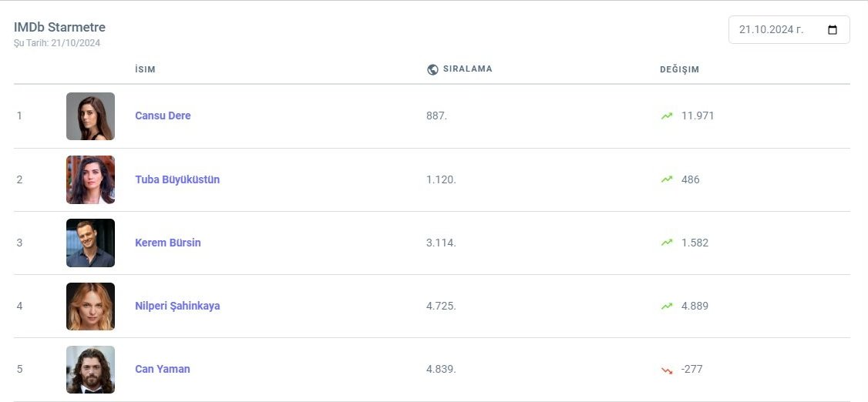
Task: Click Cansu Dere's photo thumbnail
Action: click(x=90, y=116)
